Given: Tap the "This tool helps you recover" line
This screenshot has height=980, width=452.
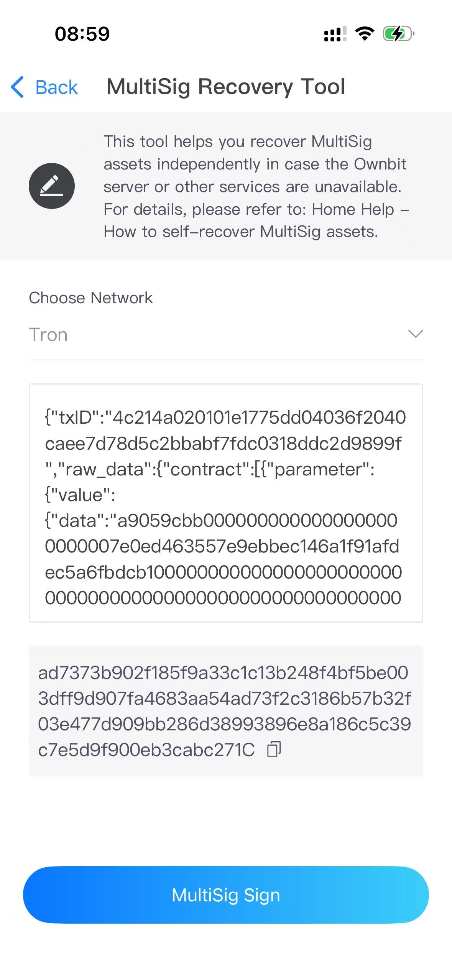Looking at the screenshot, I should (x=238, y=141).
